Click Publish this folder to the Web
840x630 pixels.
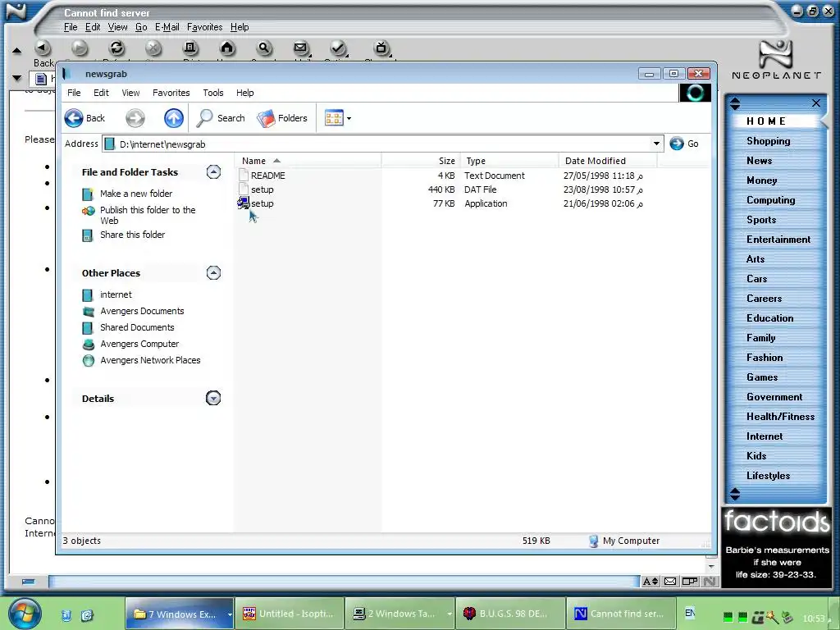148,215
